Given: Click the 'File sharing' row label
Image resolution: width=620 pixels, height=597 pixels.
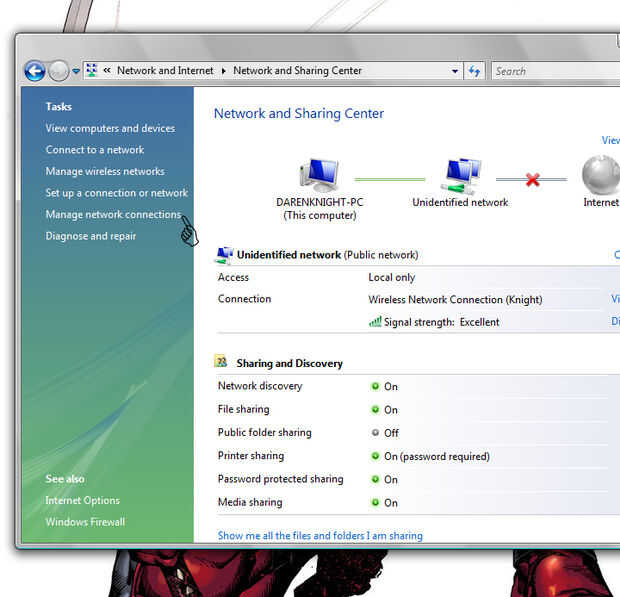Looking at the screenshot, I should coord(244,409).
